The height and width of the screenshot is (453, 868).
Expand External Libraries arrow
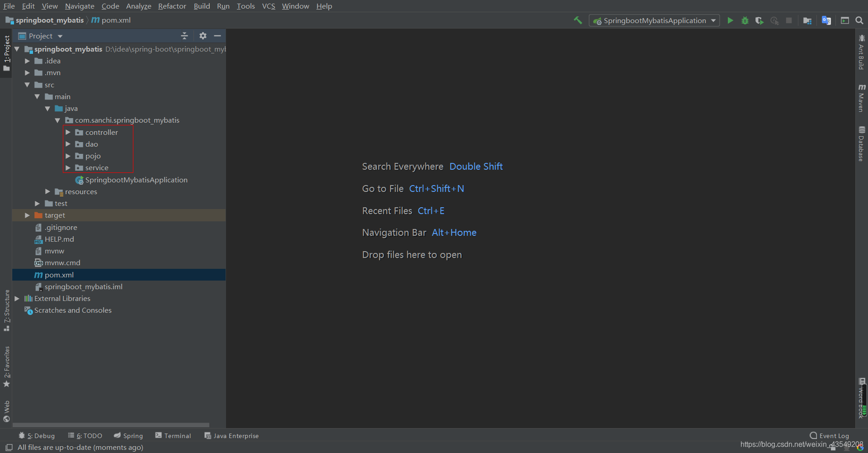pos(17,298)
